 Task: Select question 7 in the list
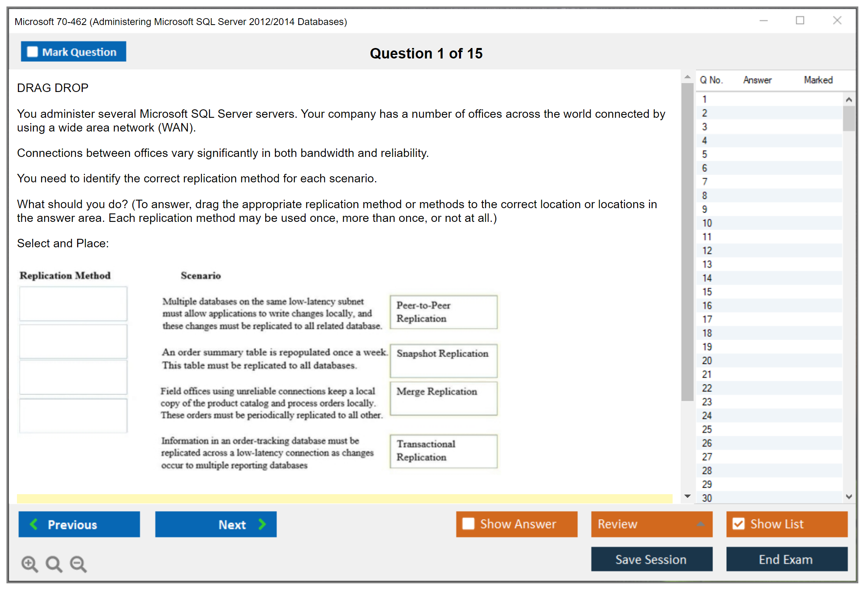705,182
